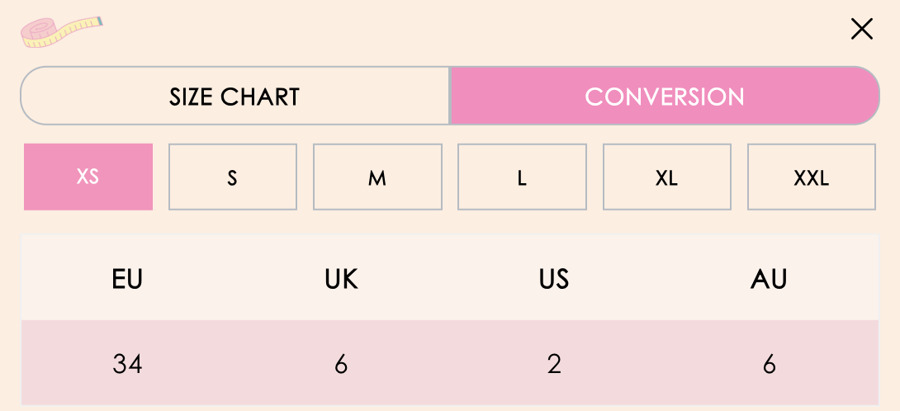This screenshot has width=900, height=411.
Task: Click the US column header
Action: coord(554,279)
